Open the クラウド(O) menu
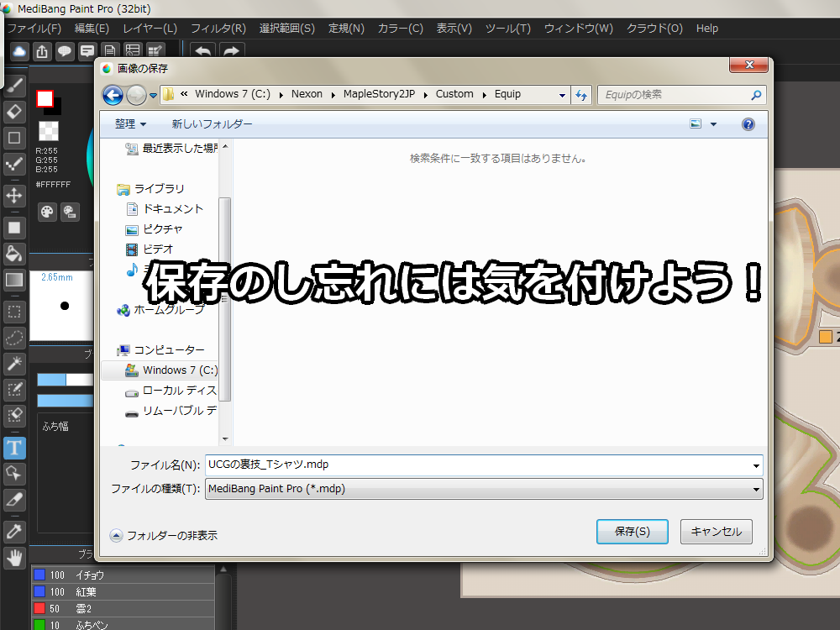 click(654, 29)
